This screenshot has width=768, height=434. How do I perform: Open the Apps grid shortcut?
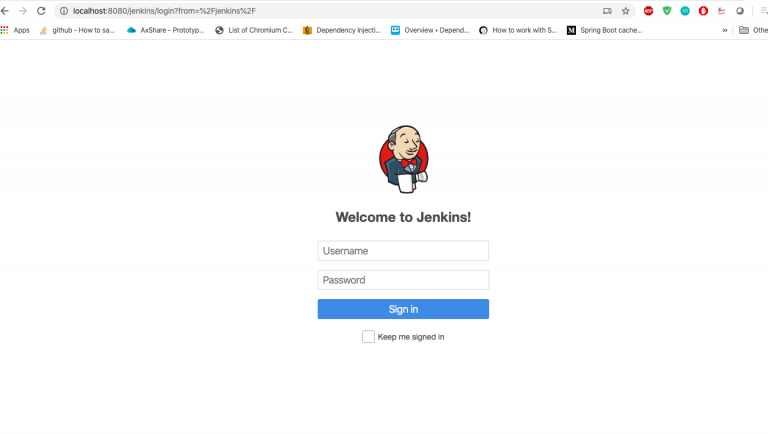click(15, 30)
